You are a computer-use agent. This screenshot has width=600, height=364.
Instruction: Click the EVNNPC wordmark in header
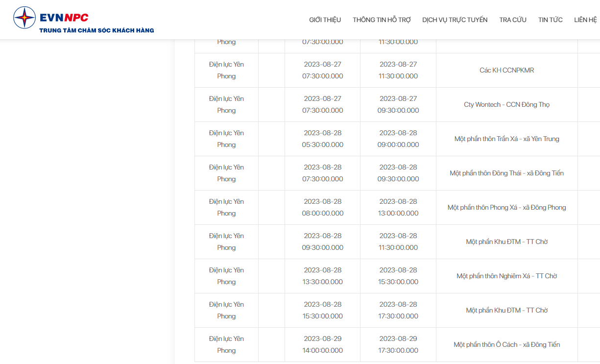(x=64, y=18)
